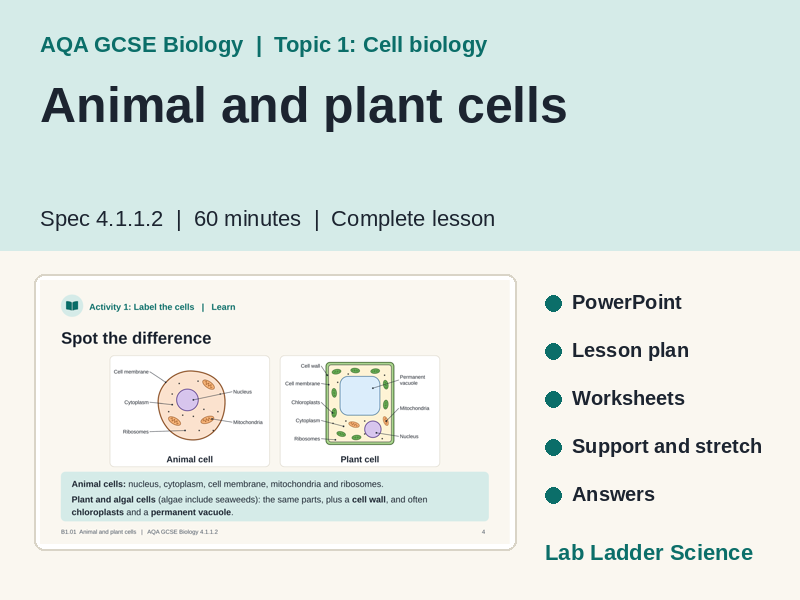Click the Spot the difference heading
The image size is (800, 600).
tap(136, 338)
